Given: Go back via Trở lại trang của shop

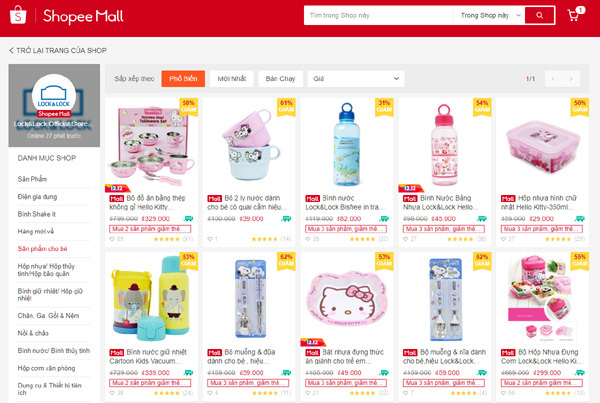Looking at the screenshot, I should (58, 51).
